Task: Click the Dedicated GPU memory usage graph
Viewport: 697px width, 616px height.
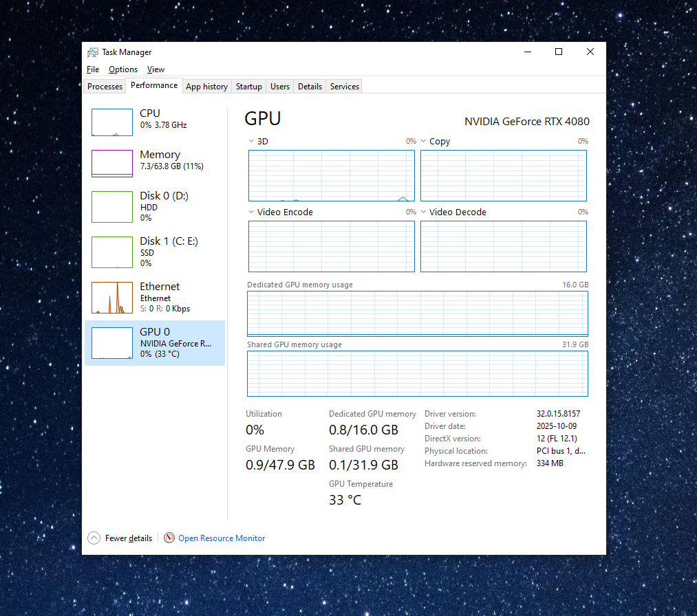Action: pos(418,313)
